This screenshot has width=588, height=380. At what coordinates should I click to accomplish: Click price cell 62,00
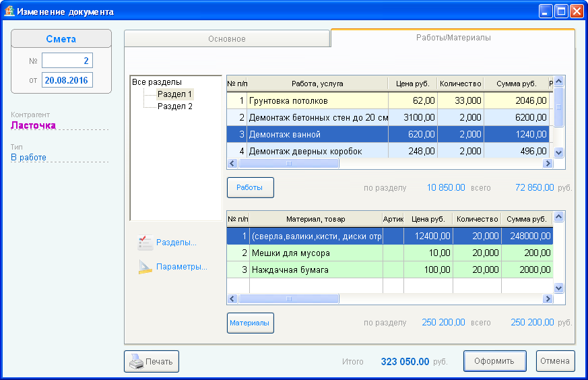point(412,100)
